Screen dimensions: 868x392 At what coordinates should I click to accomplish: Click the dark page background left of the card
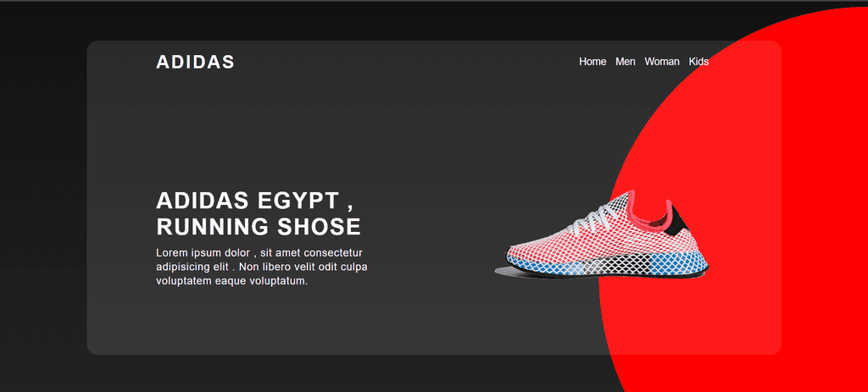click(x=43, y=199)
